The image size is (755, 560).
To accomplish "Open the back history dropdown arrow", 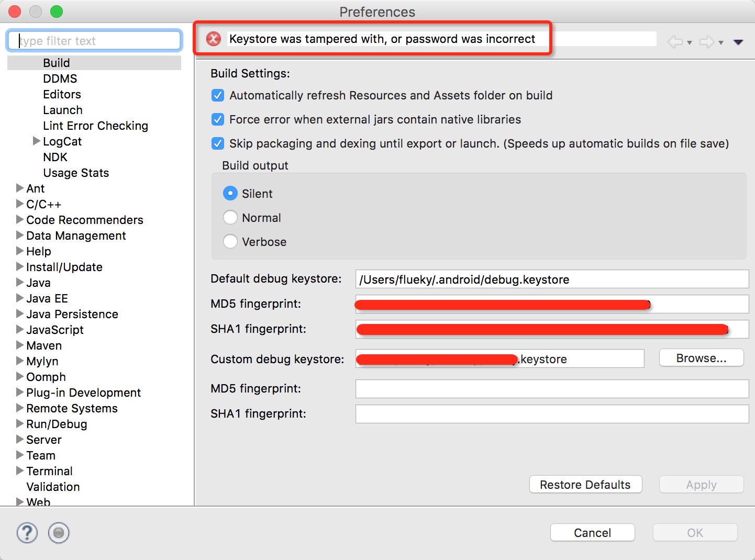I will [x=690, y=42].
